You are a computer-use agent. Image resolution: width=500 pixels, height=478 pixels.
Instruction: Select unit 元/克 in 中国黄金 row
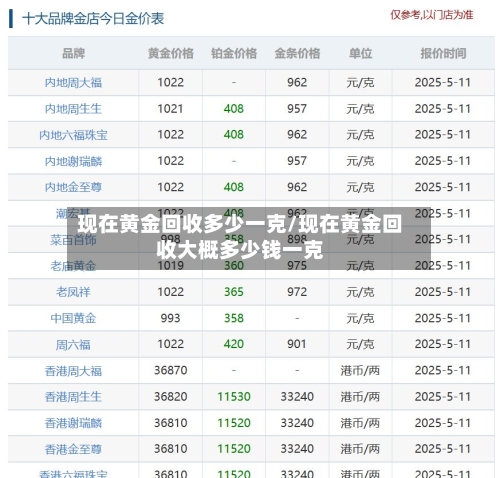click(x=360, y=318)
